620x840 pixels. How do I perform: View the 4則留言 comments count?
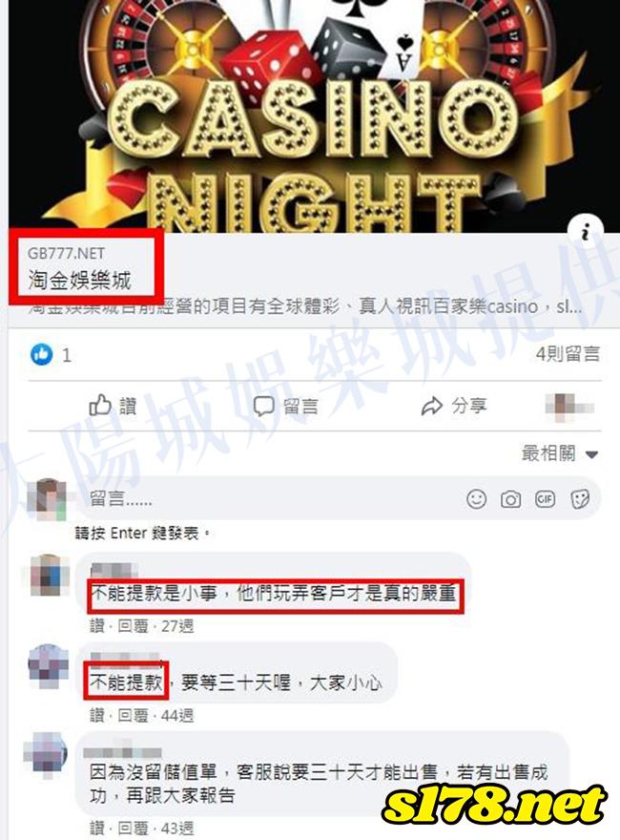tap(568, 353)
